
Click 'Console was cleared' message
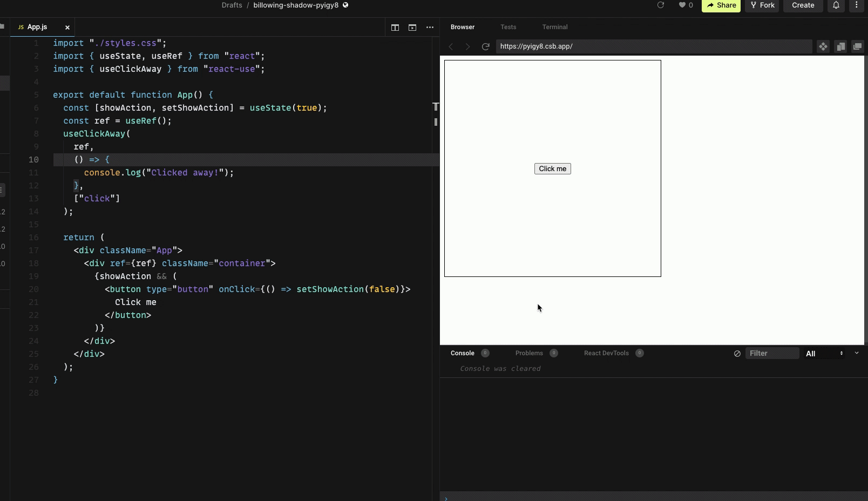tap(500, 369)
